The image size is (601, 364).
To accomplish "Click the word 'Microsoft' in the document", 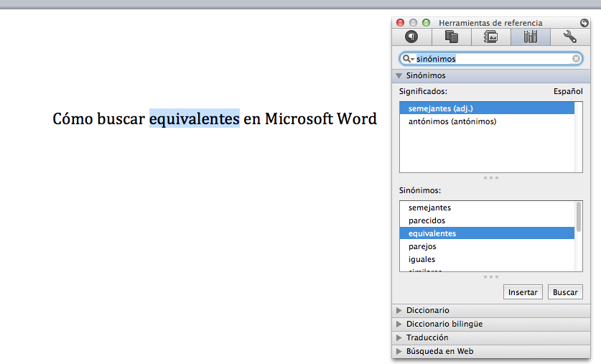I will pos(299,118).
